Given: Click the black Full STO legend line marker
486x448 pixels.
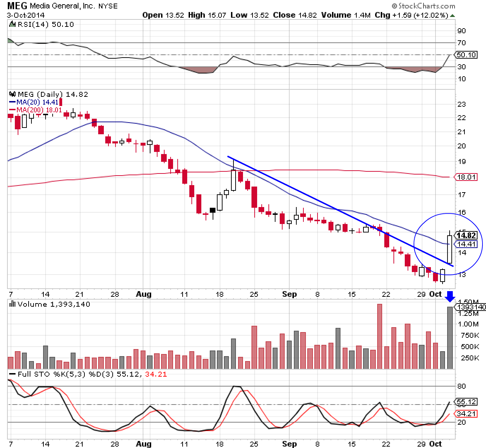Looking at the screenshot, I should (x=12, y=374).
